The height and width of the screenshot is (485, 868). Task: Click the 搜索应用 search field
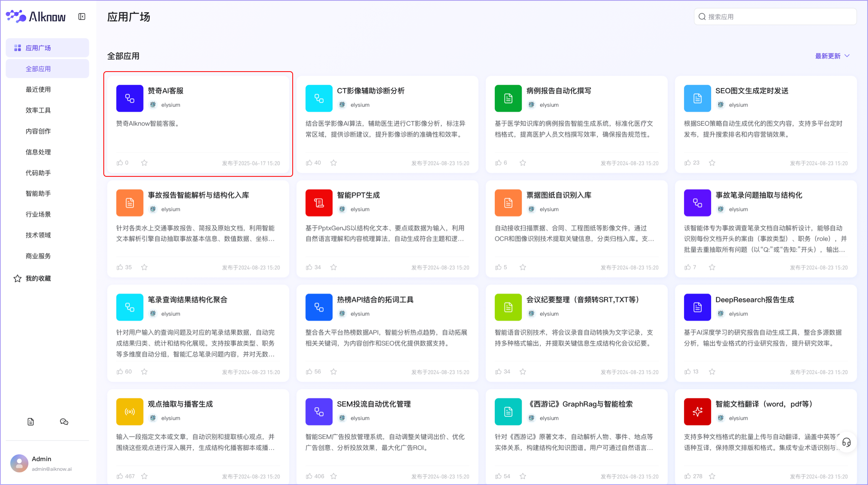pos(774,16)
